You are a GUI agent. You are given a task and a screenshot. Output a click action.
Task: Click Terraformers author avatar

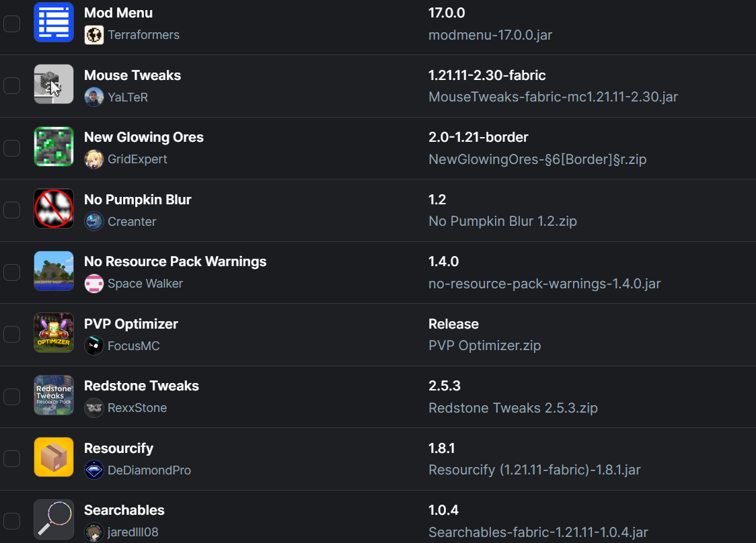pyautogui.click(x=94, y=35)
